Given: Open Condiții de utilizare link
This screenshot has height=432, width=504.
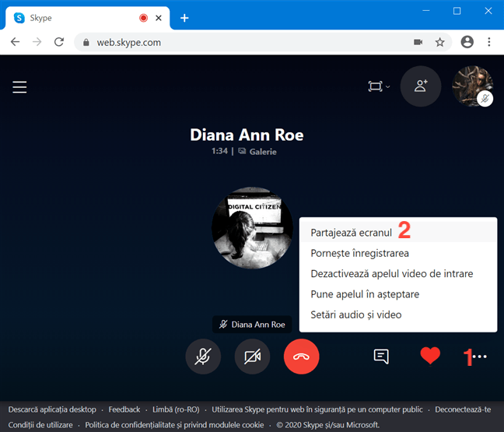Looking at the screenshot, I should [40, 425].
